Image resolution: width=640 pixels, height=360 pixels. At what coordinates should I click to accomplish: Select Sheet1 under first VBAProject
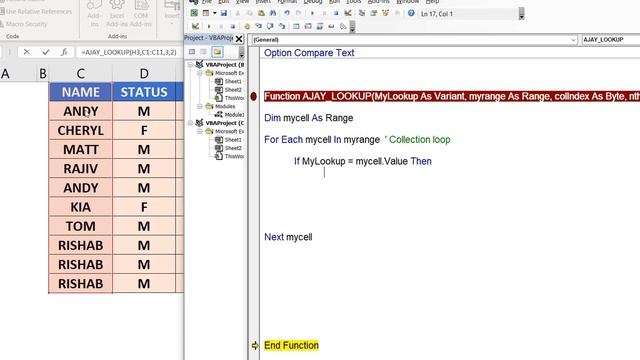pyautogui.click(x=228, y=81)
